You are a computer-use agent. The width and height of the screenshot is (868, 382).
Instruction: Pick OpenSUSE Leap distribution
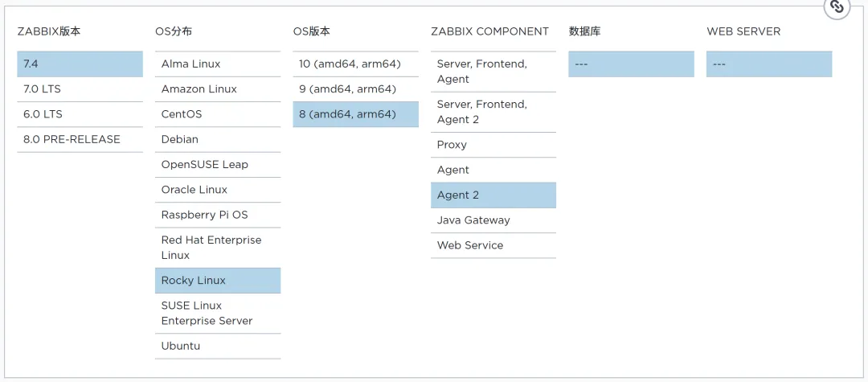click(x=217, y=164)
